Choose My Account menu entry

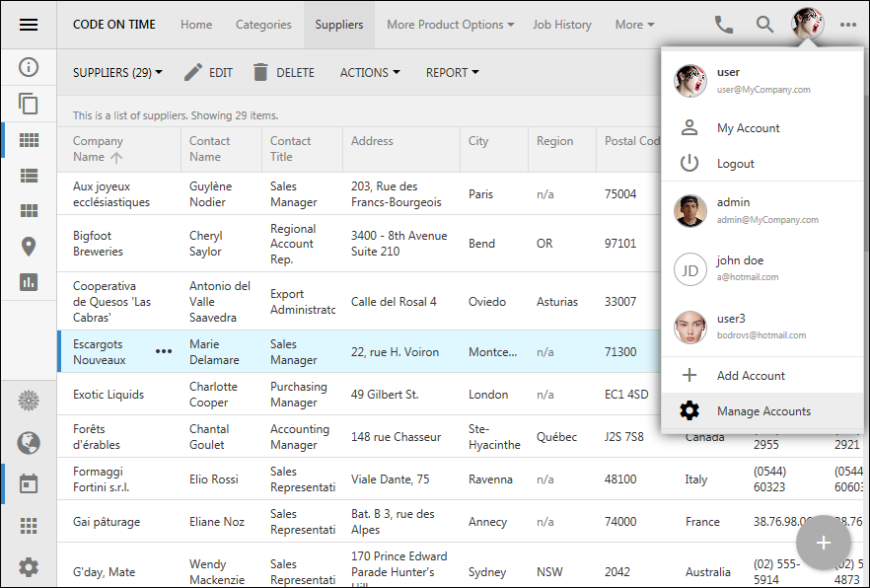[762, 127]
